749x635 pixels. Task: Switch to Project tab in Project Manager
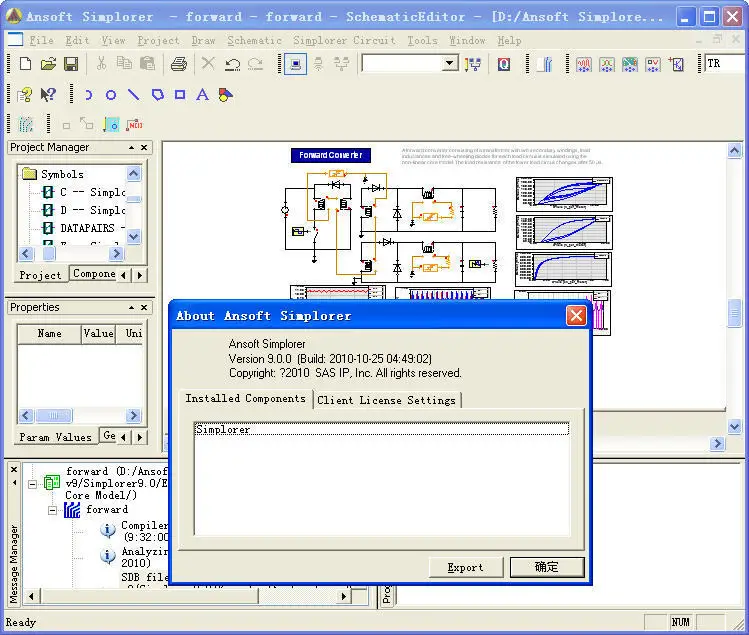pyautogui.click(x=41, y=275)
